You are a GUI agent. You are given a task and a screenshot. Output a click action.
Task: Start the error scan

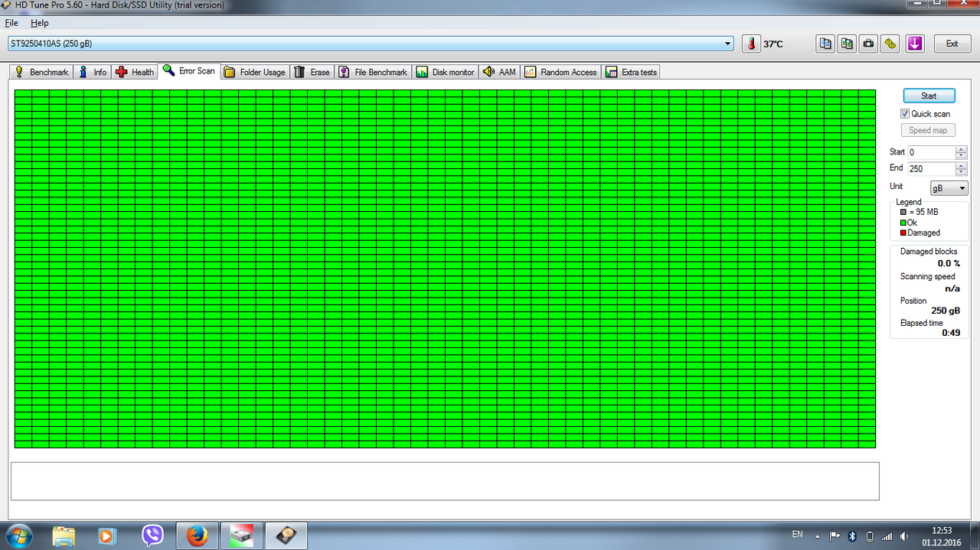pos(929,96)
